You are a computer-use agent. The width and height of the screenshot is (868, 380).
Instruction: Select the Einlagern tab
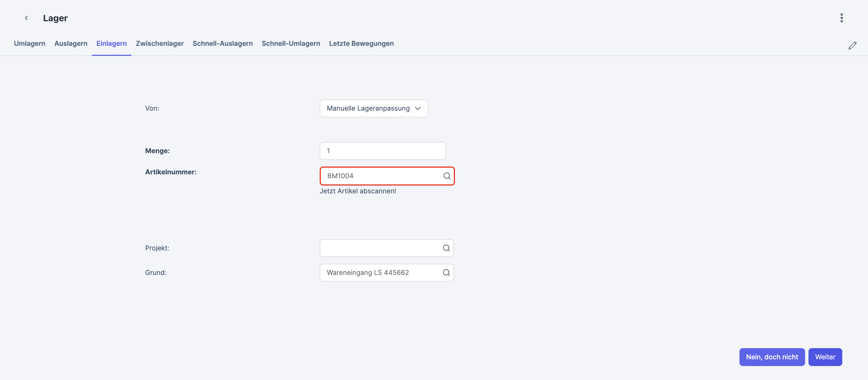click(112, 44)
